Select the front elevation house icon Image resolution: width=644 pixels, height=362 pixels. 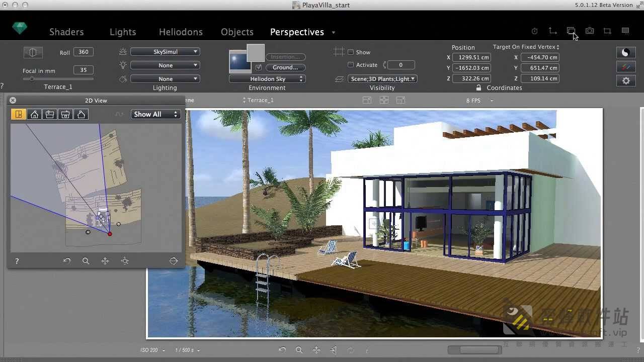pos(34,115)
